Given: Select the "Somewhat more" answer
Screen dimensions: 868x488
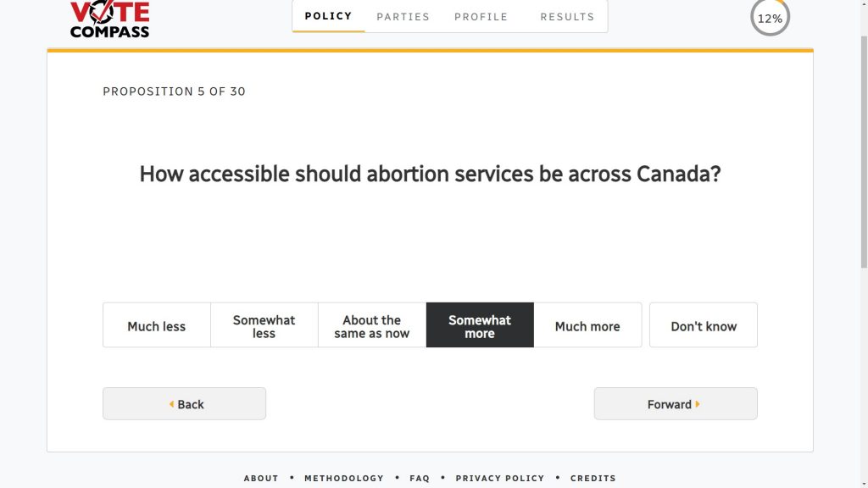Looking at the screenshot, I should pos(480,325).
